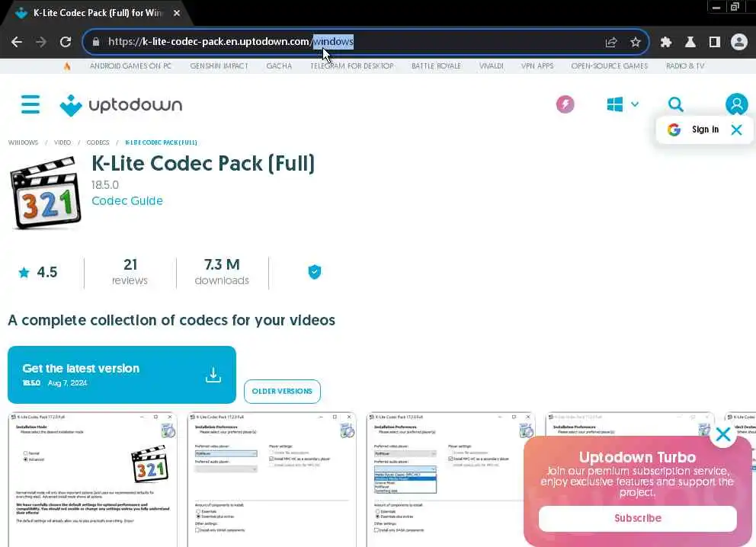756x547 pixels.
Task: Click the K-Lite 321 app icon
Action: pos(46,192)
